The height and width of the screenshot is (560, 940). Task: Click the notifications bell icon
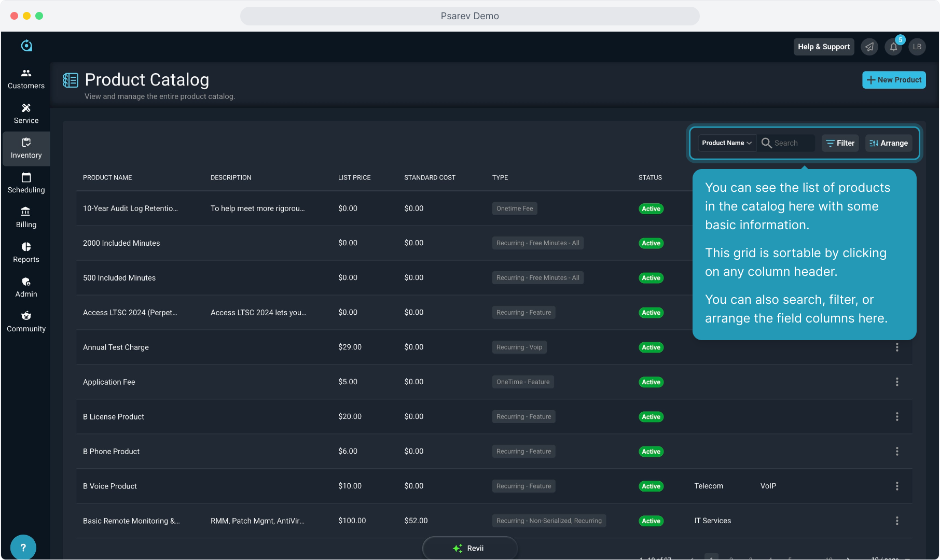tap(893, 47)
